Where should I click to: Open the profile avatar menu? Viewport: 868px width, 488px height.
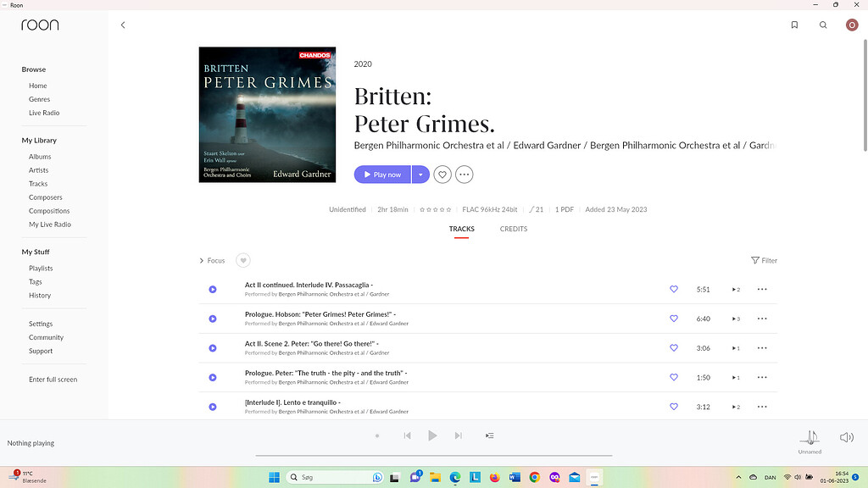(852, 25)
